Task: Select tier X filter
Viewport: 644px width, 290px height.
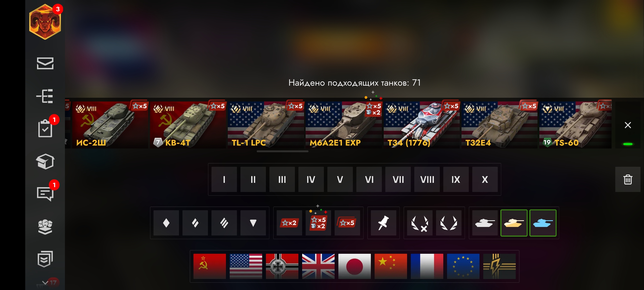Action: click(485, 179)
